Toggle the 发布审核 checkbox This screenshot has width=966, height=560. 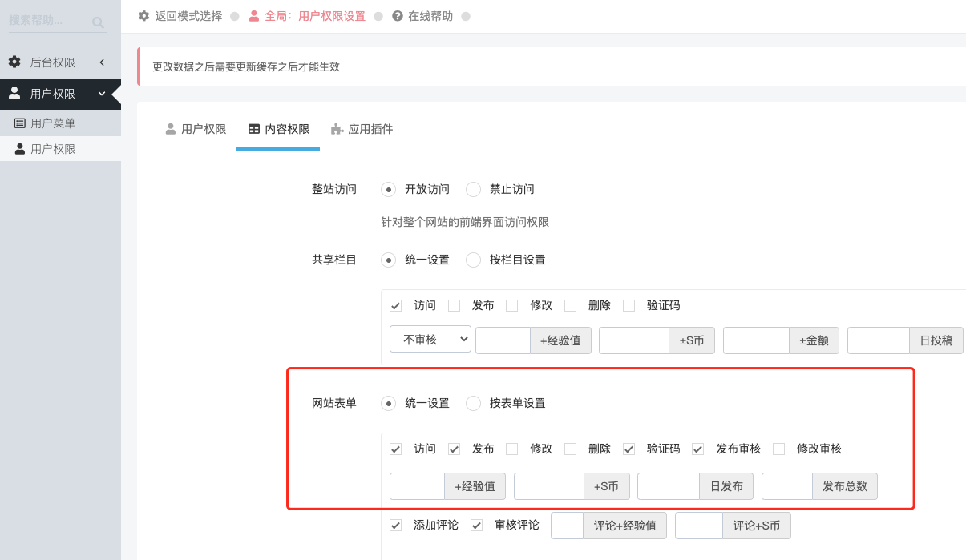pos(698,449)
